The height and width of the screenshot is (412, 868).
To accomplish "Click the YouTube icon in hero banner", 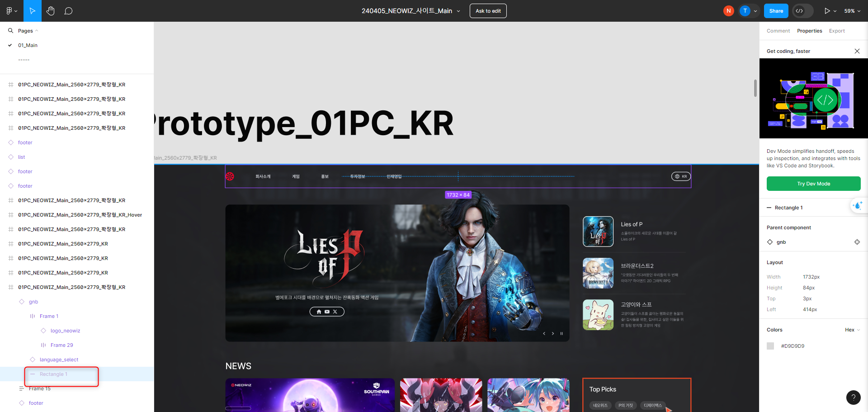I will click(x=327, y=312).
